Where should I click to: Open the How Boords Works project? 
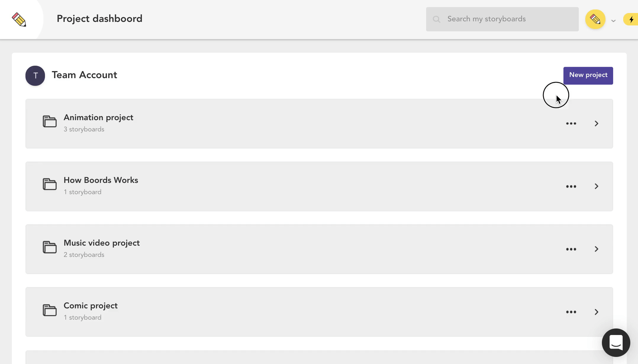101,180
